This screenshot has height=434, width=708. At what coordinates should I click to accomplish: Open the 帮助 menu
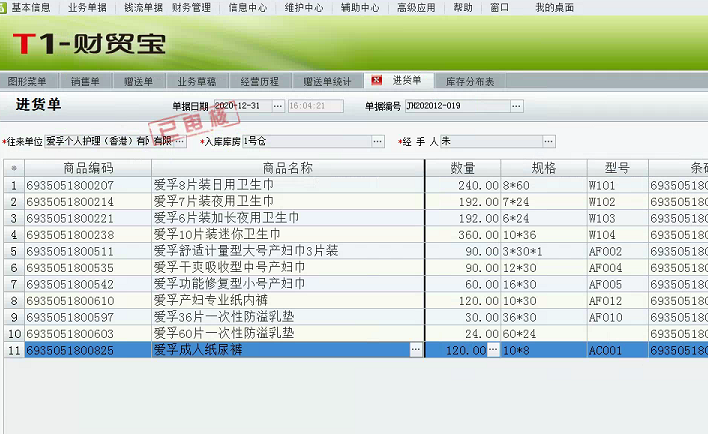click(463, 8)
